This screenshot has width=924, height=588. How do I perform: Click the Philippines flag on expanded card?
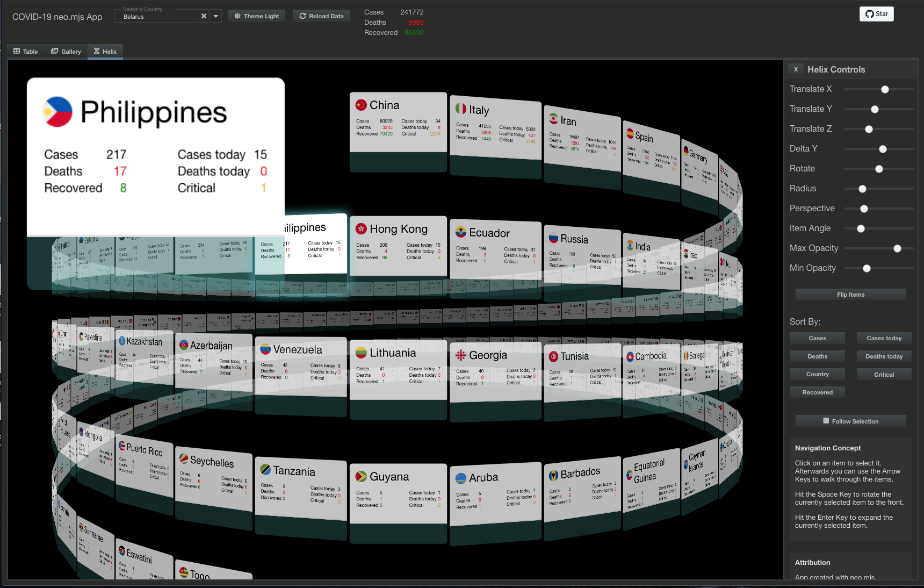(x=57, y=112)
